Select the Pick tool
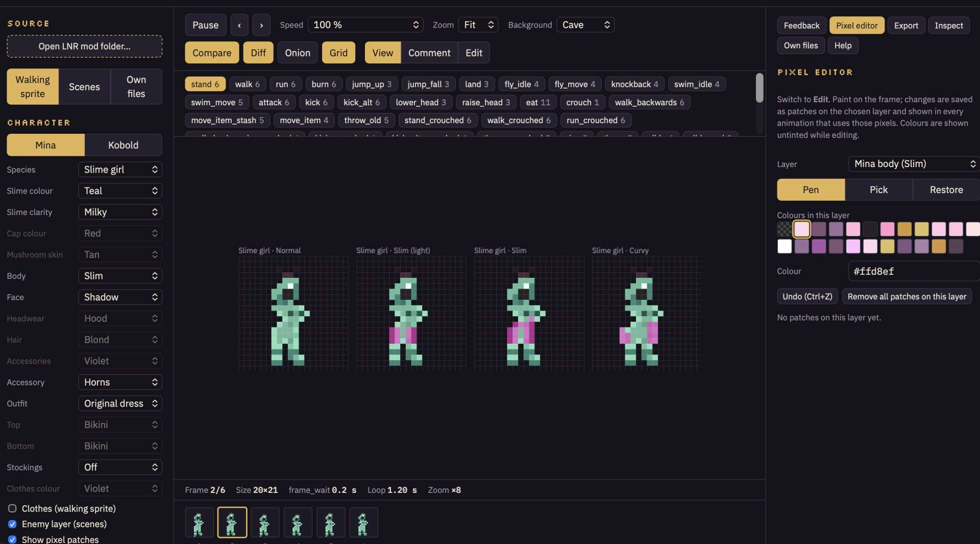980x544 pixels. 878,190
